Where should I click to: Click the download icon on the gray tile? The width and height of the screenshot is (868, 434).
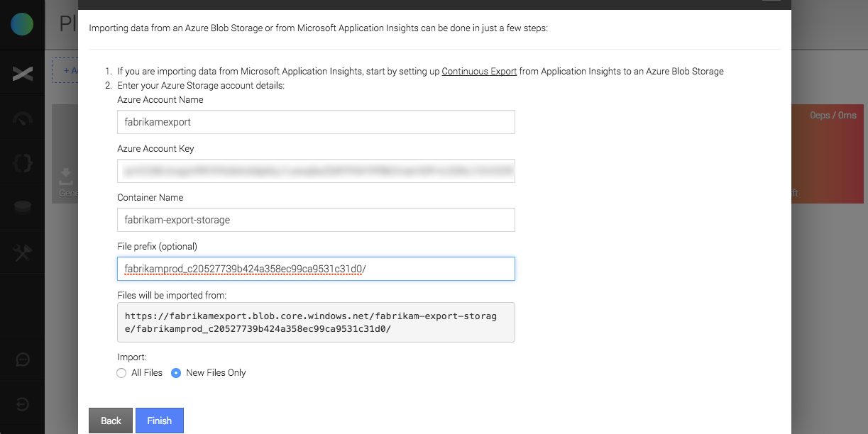(65, 175)
